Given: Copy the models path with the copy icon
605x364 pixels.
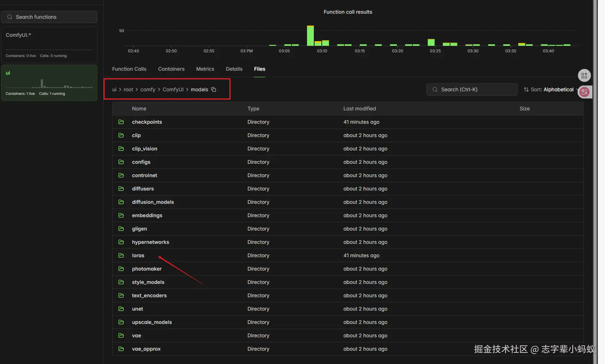Looking at the screenshot, I should (x=214, y=89).
